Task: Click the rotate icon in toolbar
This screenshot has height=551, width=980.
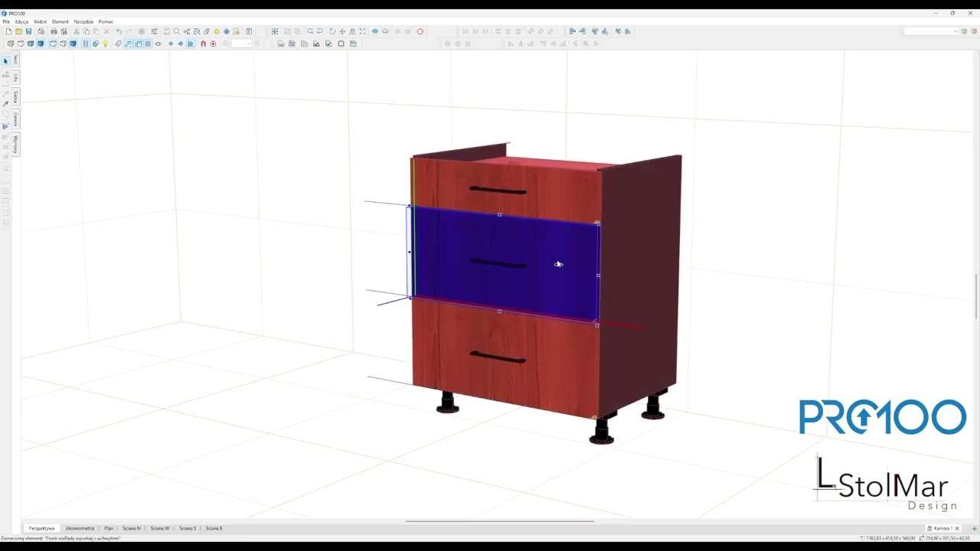Action: coord(332,31)
